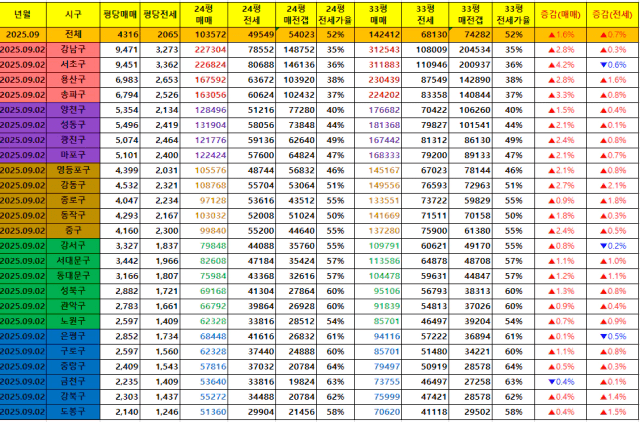Click the 년월 column header
This screenshot has height=422, width=640.
point(23,15)
